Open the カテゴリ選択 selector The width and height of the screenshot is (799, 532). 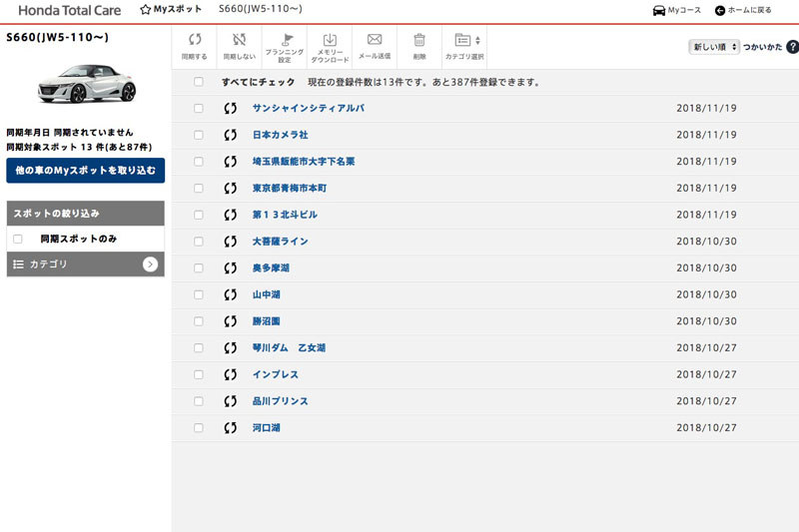point(464,47)
